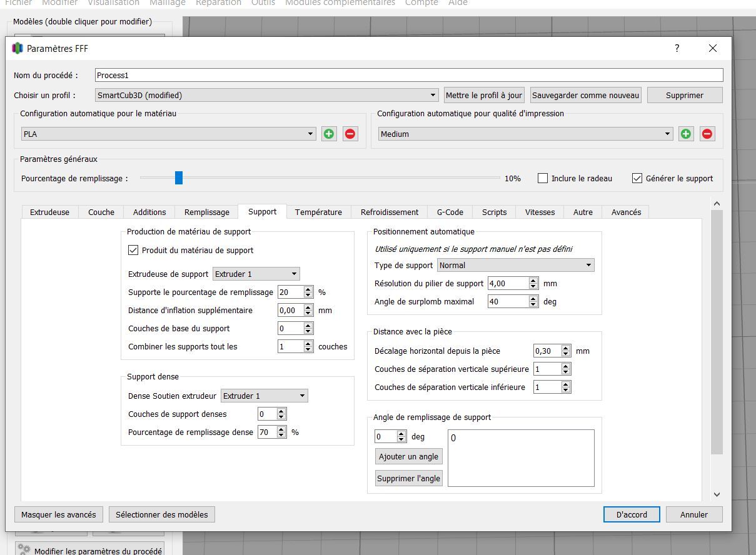Open the Choisir un profil dropdown
Screen dimensions: 756x555
tap(267, 95)
